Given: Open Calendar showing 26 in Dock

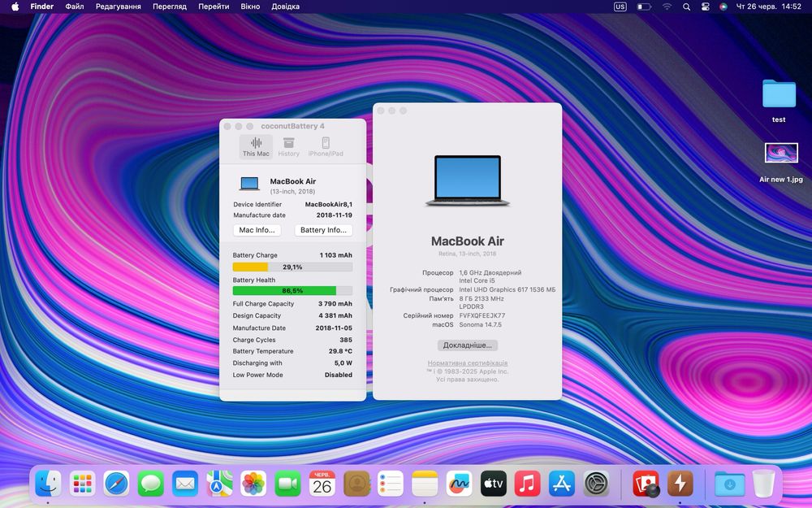Looking at the screenshot, I should pos(322,484).
